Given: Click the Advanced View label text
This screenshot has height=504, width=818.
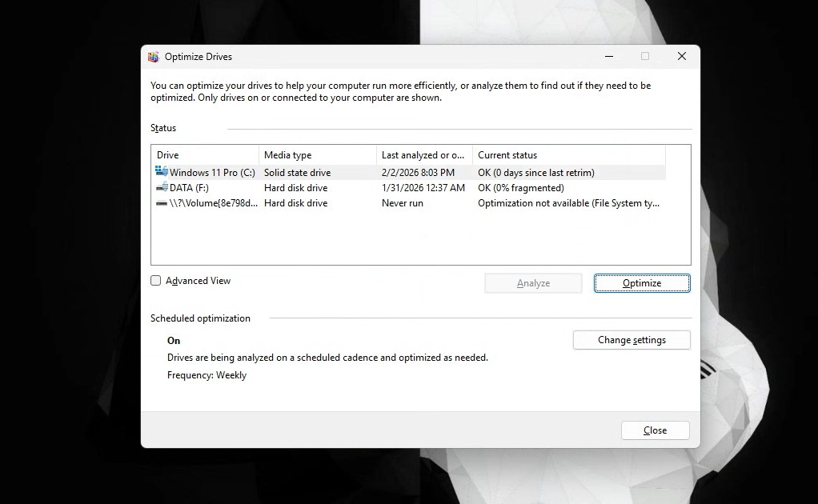Looking at the screenshot, I should click(198, 281).
